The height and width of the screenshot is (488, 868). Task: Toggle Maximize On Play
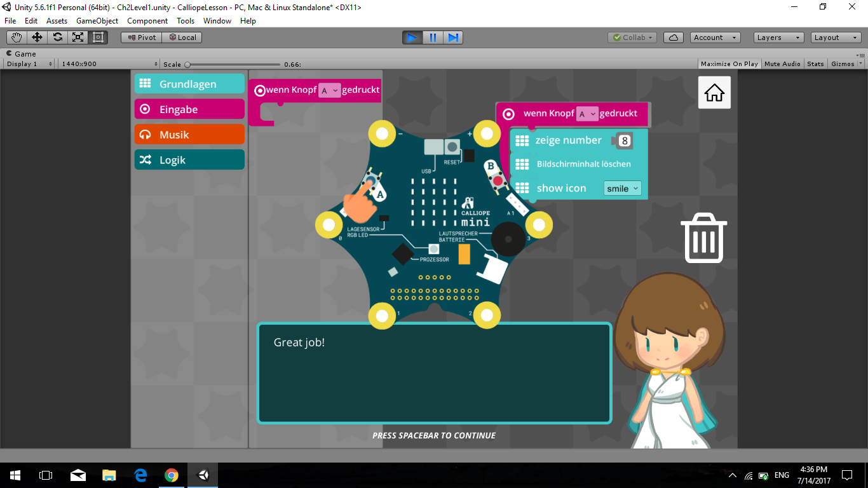pos(729,64)
